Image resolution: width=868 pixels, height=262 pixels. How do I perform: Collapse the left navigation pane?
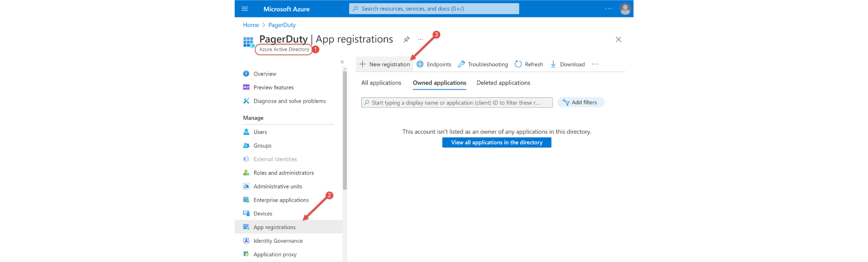[x=342, y=62]
